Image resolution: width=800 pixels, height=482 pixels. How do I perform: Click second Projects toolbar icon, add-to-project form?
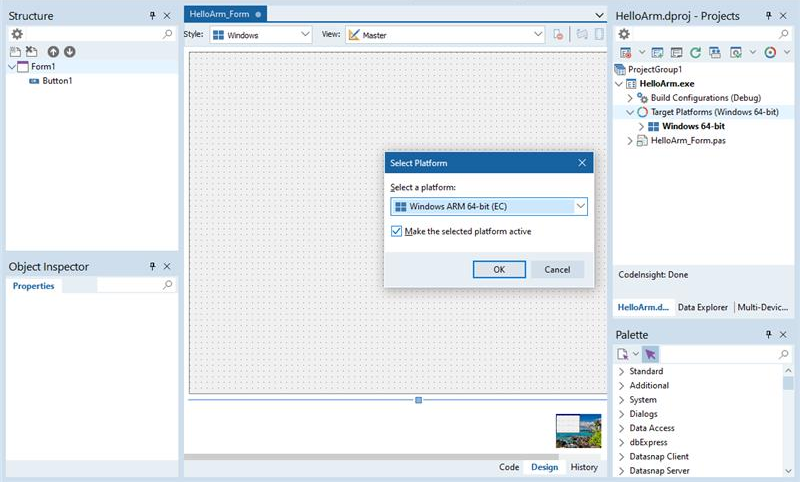click(657, 53)
